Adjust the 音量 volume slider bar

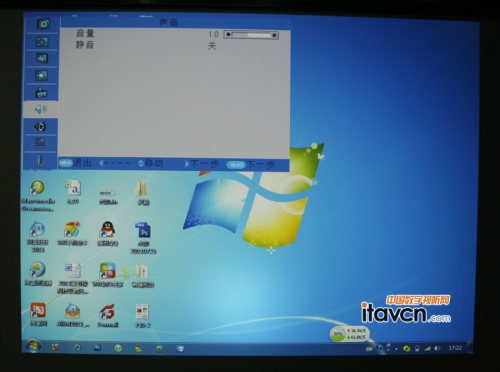coord(251,35)
